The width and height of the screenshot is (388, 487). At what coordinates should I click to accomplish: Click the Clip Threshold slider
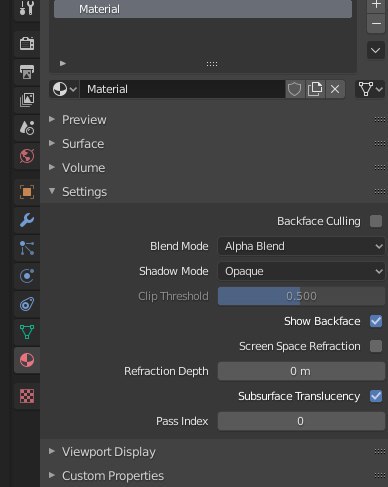[x=301, y=296]
